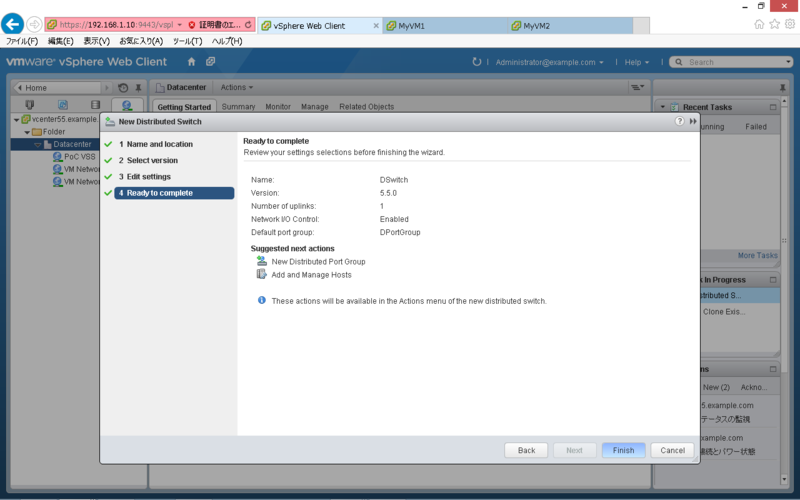Click the browser back arrow button
800x500 pixels.
click(x=12, y=24)
